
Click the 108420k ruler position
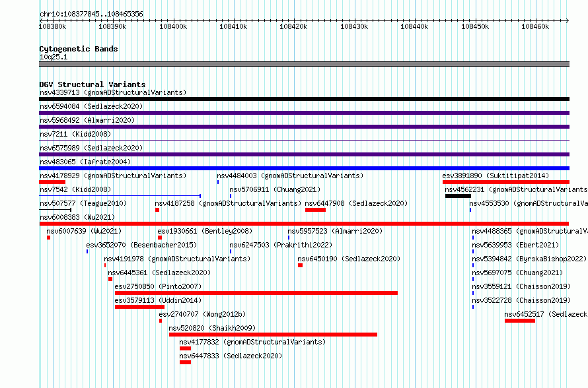pos(293,26)
